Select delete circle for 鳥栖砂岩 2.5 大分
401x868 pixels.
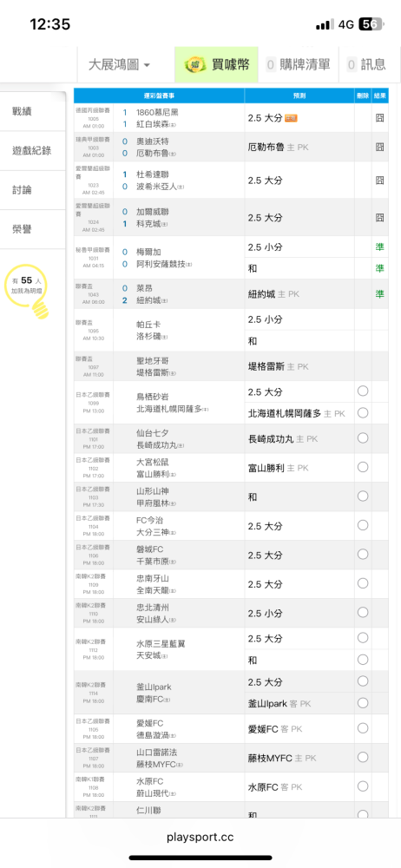click(363, 391)
